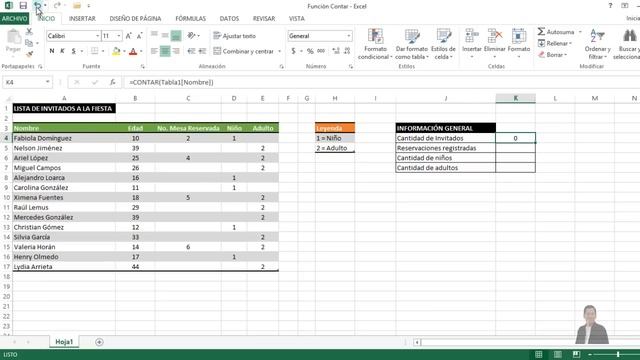
Task: Open Dar formato como tabla menu
Action: [412, 44]
